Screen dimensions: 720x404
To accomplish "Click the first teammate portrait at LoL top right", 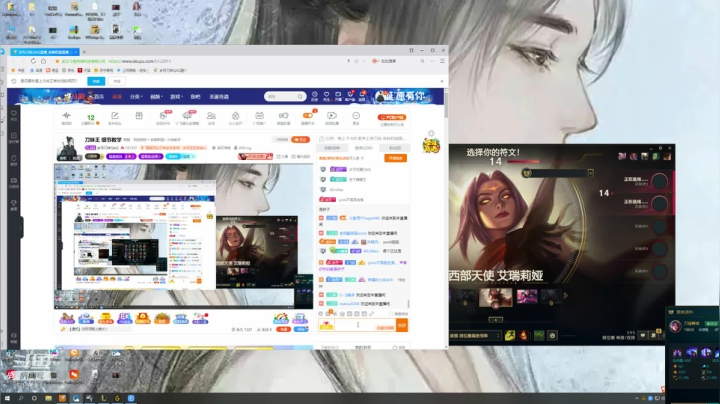I will pos(622,157).
